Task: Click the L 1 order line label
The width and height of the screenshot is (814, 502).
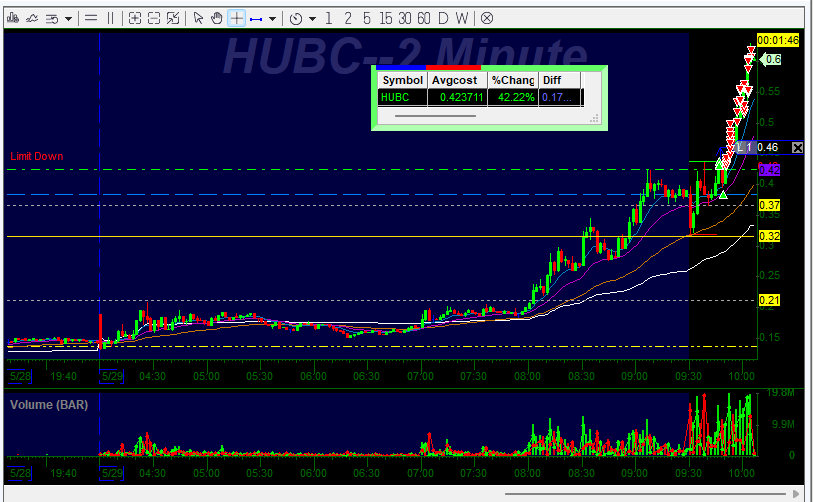Action: tap(744, 148)
